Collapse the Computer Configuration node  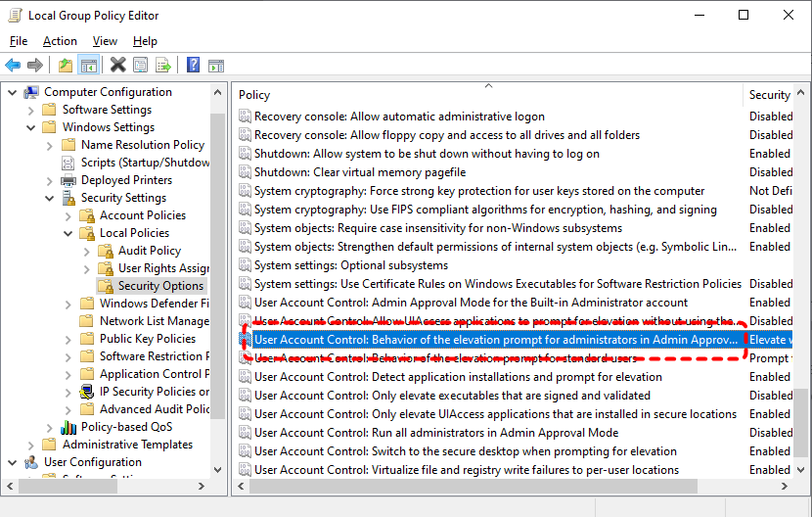click(x=12, y=92)
